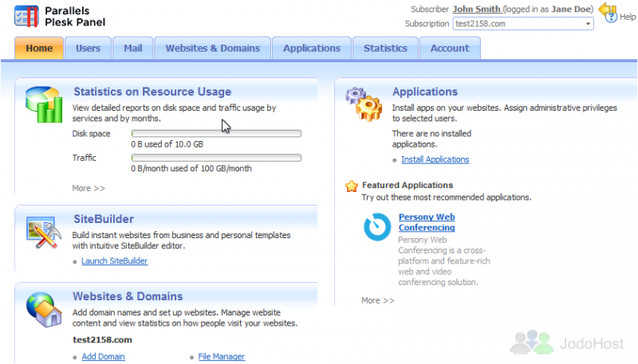Viewport: 638px width, 364px height.
Task: Switch to the Users tab
Action: 88,49
